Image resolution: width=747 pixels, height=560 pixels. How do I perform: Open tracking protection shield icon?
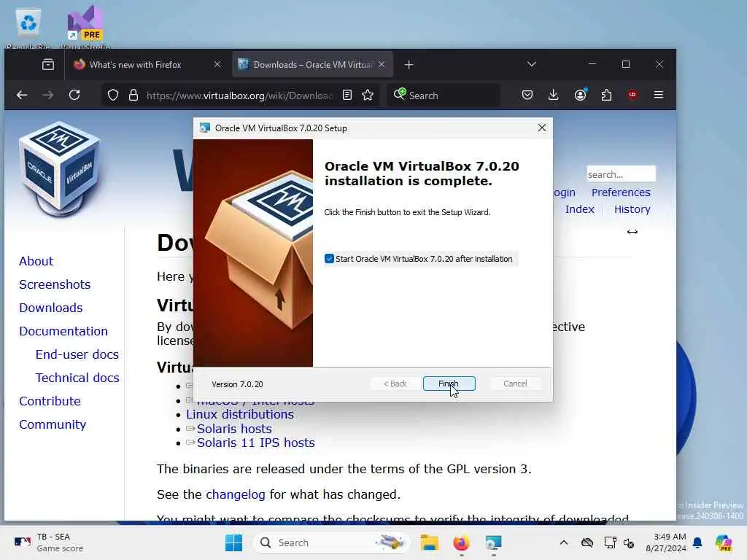pos(113,96)
